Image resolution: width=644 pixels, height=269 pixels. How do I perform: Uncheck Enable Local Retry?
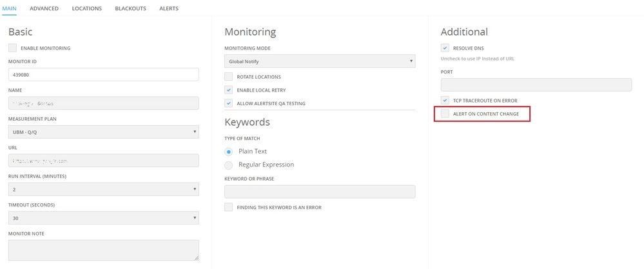point(229,90)
